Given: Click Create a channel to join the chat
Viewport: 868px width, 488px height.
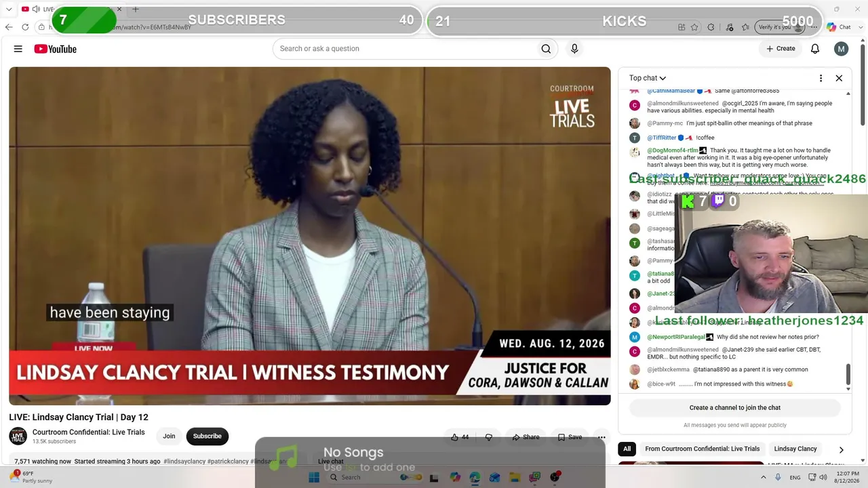Looking at the screenshot, I should (x=735, y=407).
